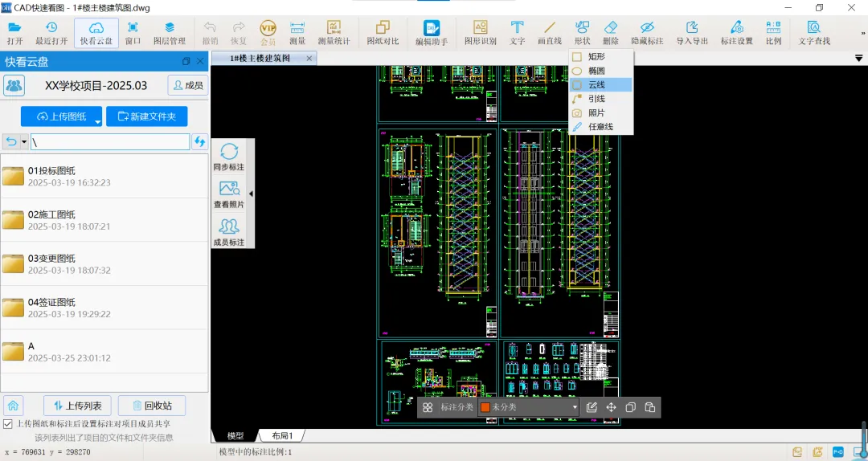The width and height of the screenshot is (868, 461).
Task: Click the 新建文件夹 new folder button
Action: point(147,116)
